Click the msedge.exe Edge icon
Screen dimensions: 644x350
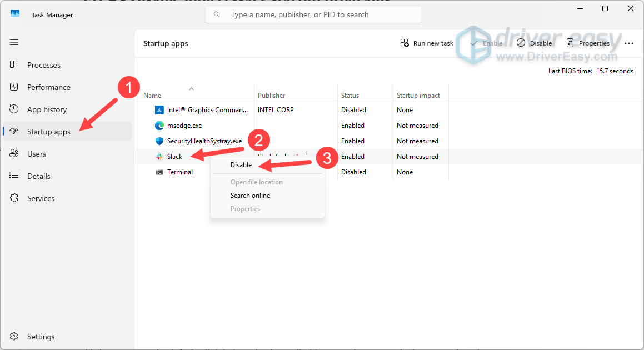[x=159, y=126]
